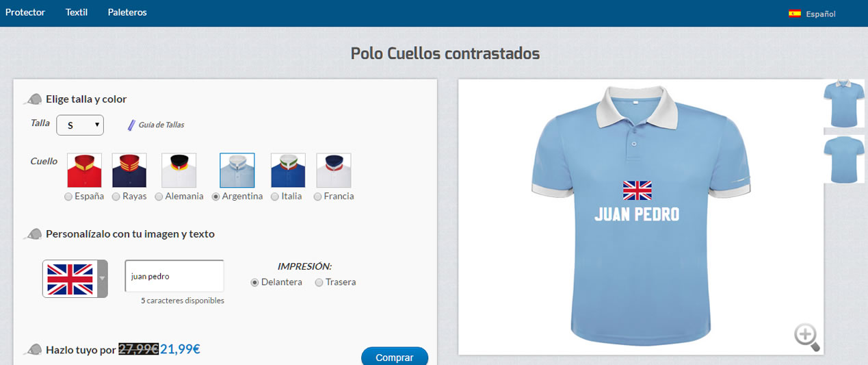Choose the Francia white collar image
The width and height of the screenshot is (868, 365).
[x=334, y=171]
